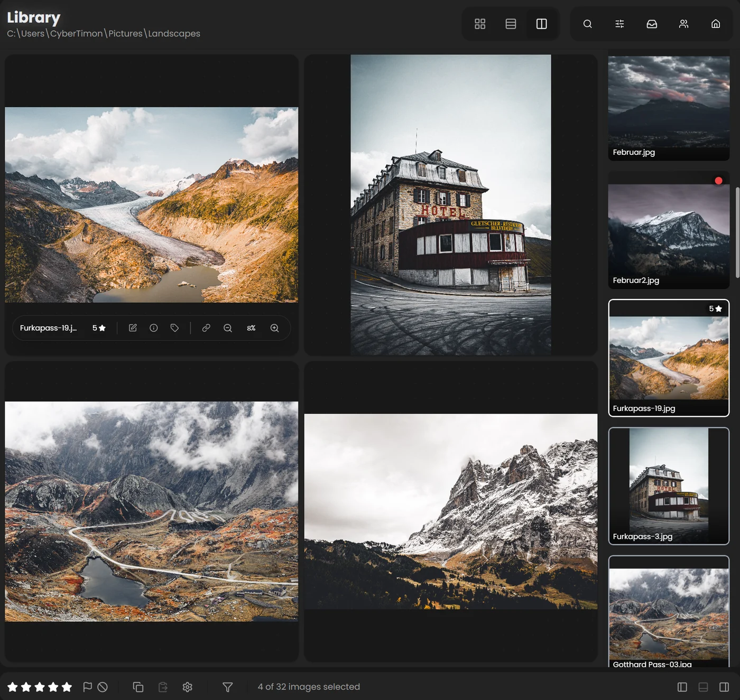Copy settings with the copy icon
This screenshot has width=740, height=700.
pyautogui.click(x=138, y=687)
